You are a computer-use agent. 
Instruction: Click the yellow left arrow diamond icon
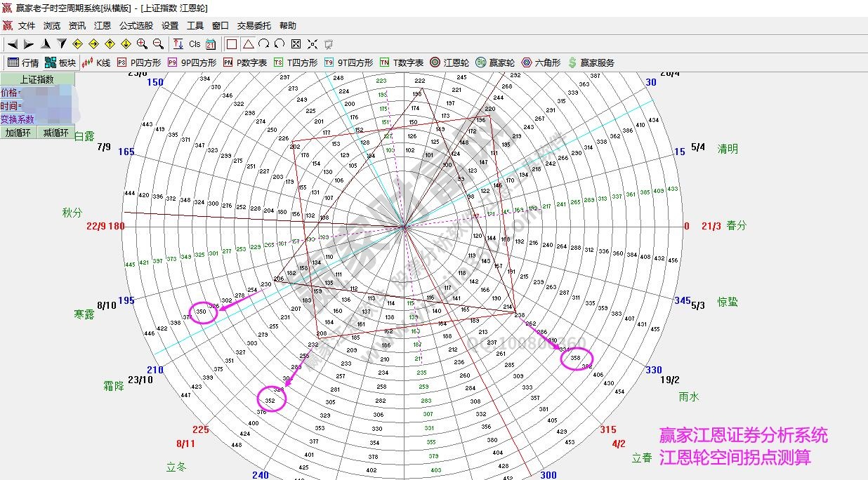coord(78,44)
